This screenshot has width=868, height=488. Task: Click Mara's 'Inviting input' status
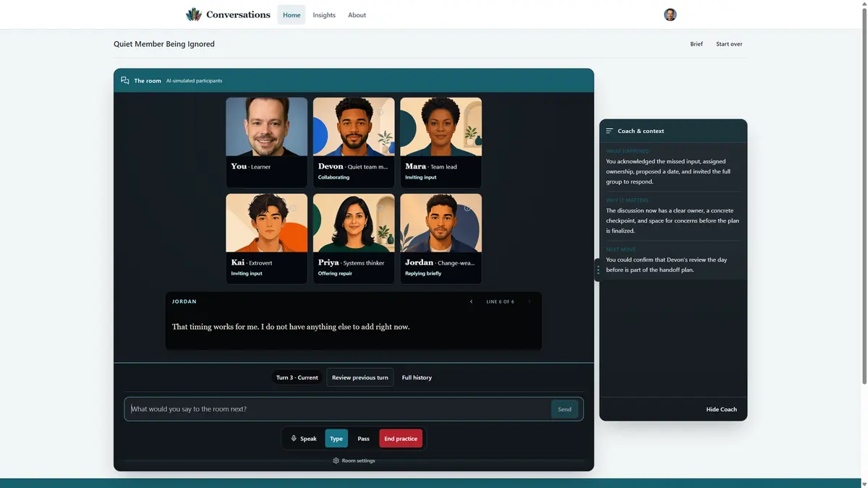pos(421,177)
